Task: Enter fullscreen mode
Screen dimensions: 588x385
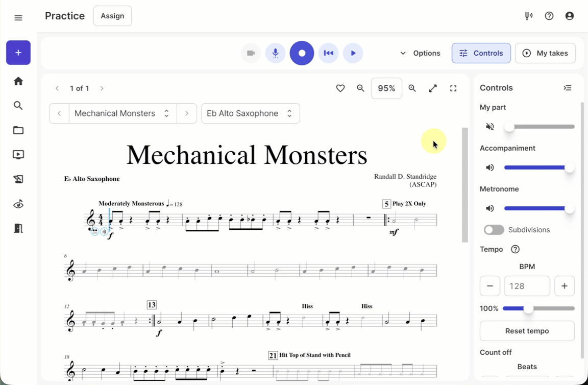Action: point(453,88)
